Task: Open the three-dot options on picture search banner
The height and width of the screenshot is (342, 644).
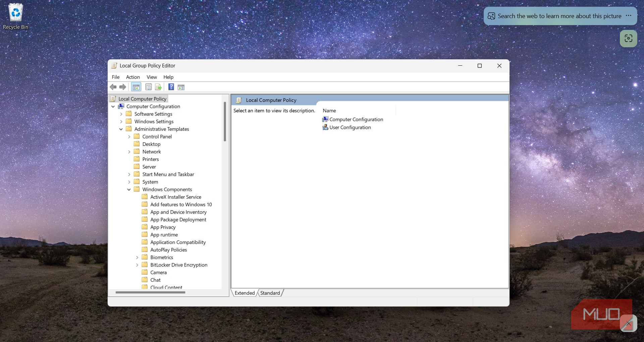Action: (x=629, y=16)
